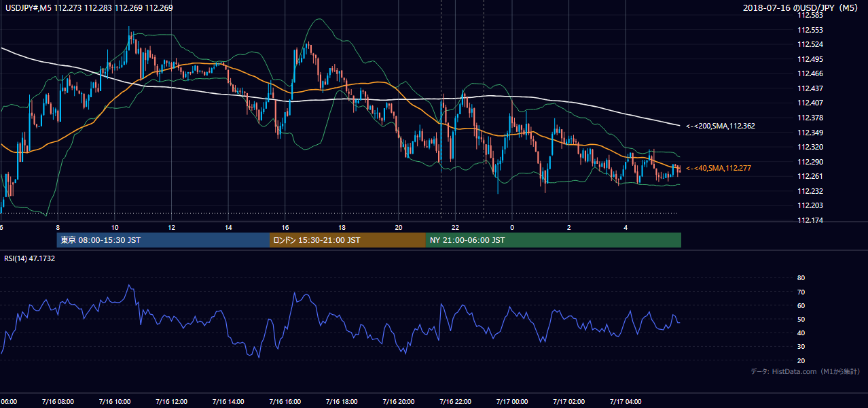Select the ロンドン 15:30-21:00 JST session bar

tap(348, 240)
